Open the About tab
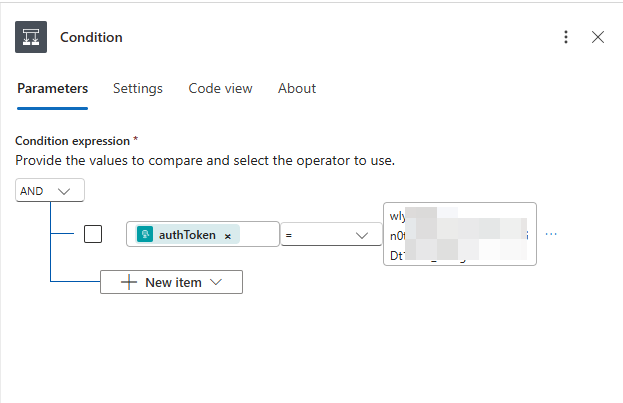This screenshot has width=623, height=403. click(x=297, y=88)
